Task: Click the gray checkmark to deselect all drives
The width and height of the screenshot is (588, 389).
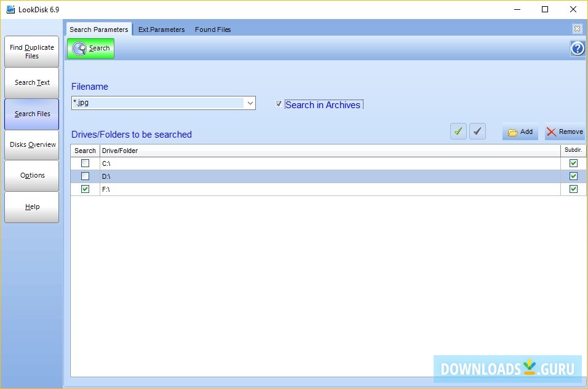Action: pos(478,131)
